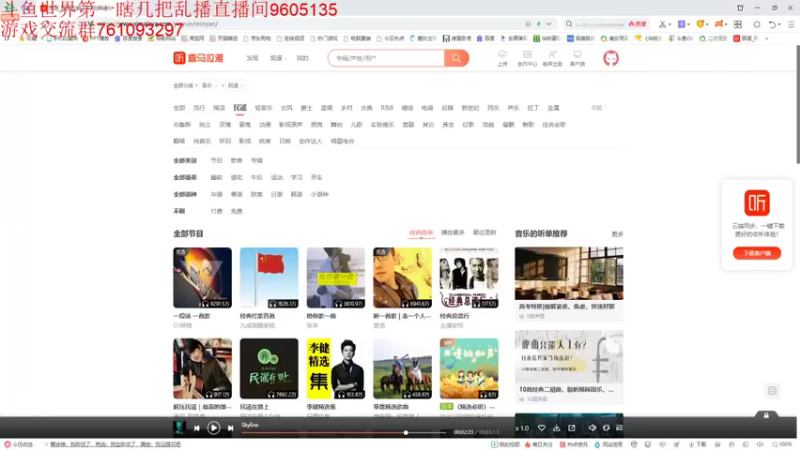Click the orange search magnifier button
This screenshot has height=450, width=800.
(x=456, y=58)
